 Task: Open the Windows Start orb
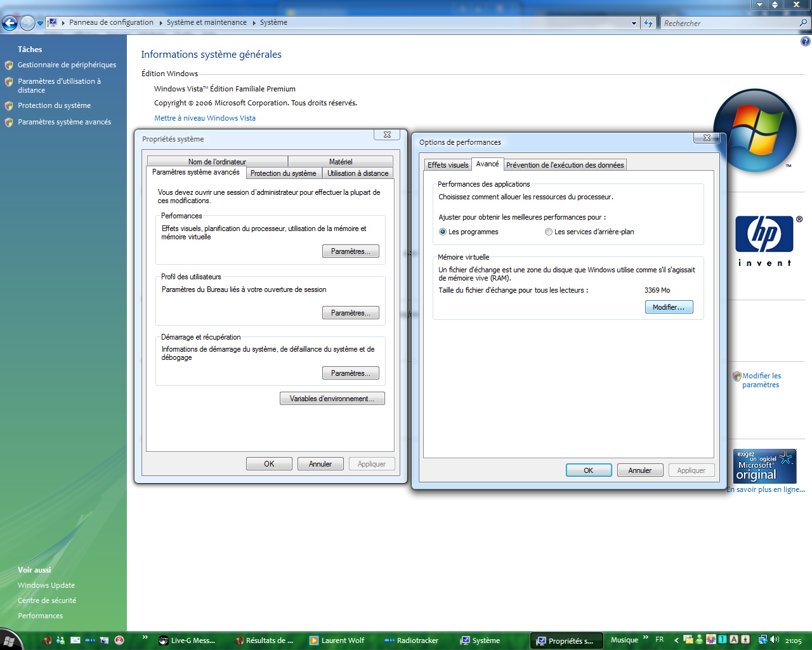click(x=9, y=640)
